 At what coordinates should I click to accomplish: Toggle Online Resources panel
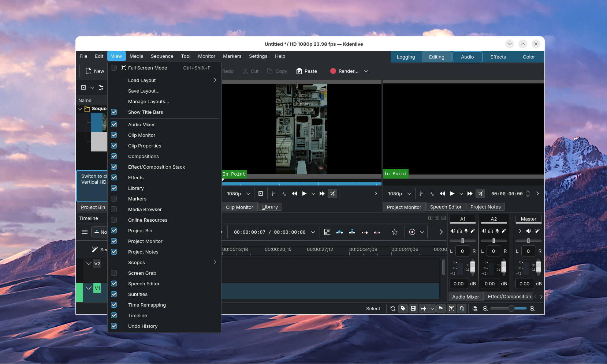click(114, 220)
